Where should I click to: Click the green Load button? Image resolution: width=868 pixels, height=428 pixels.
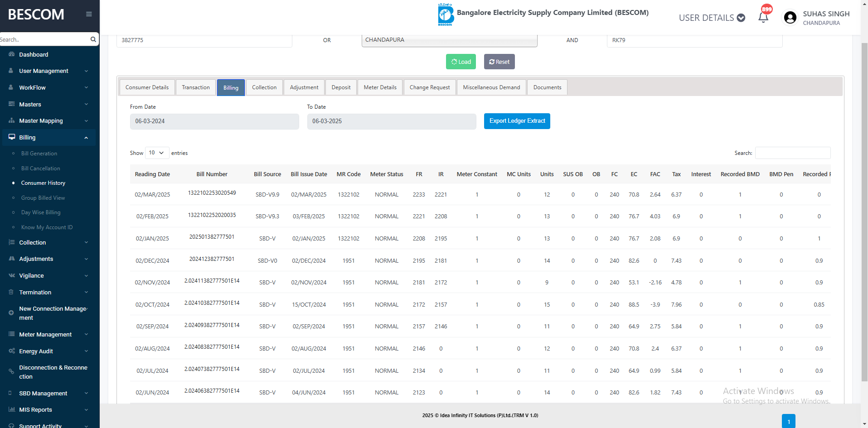tap(461, 62)
